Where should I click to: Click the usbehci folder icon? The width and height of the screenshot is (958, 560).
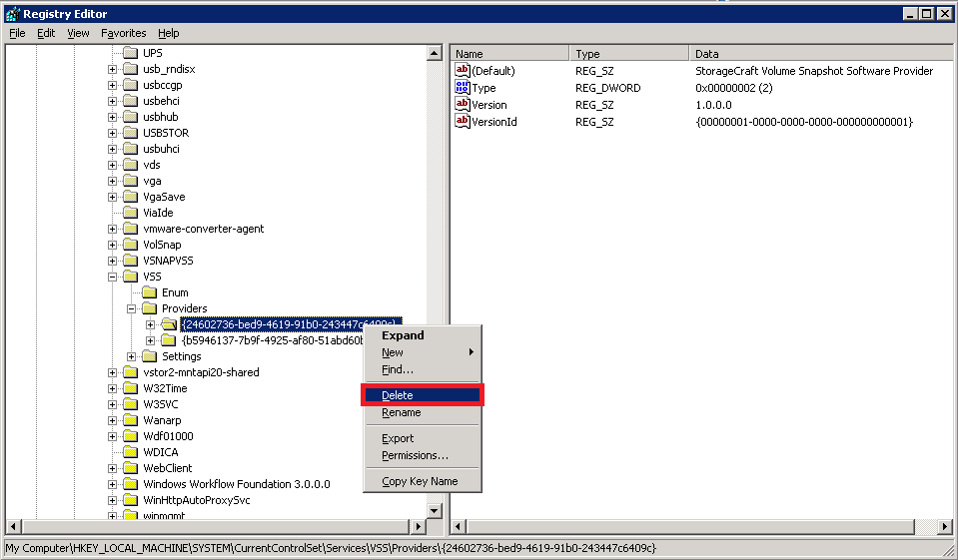130,100
